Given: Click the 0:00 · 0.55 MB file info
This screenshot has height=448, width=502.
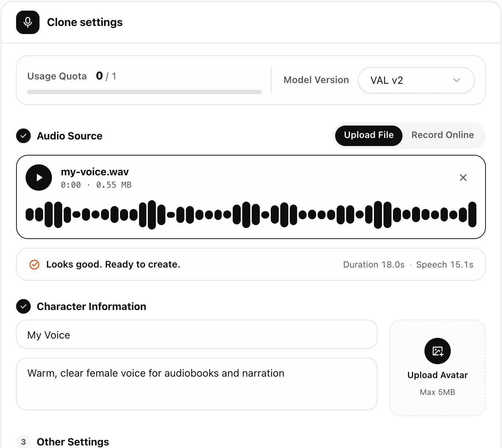Looking at the screenshot, I should [96, 185].
